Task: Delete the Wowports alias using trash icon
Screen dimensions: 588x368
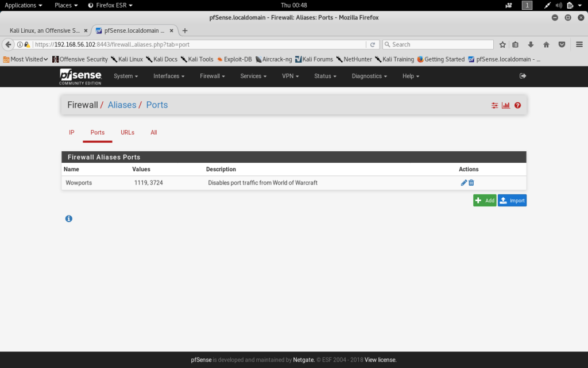Action: [x=471, y=183]
